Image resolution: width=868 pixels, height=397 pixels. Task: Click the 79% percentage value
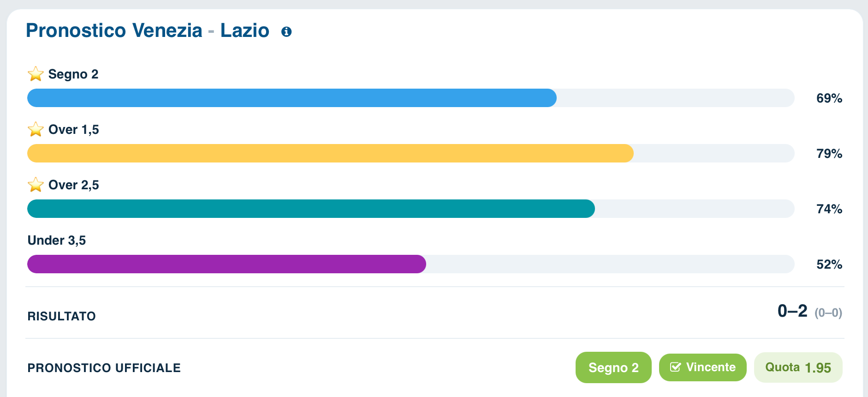[x=829, y=153]
